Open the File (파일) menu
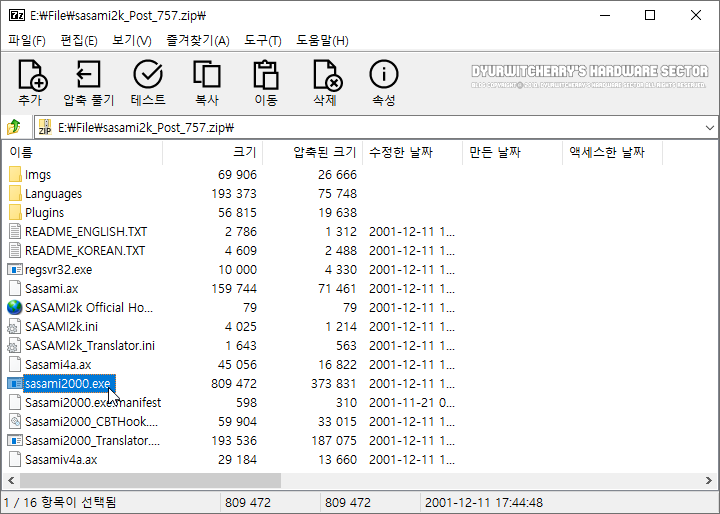 pos(27,40)
